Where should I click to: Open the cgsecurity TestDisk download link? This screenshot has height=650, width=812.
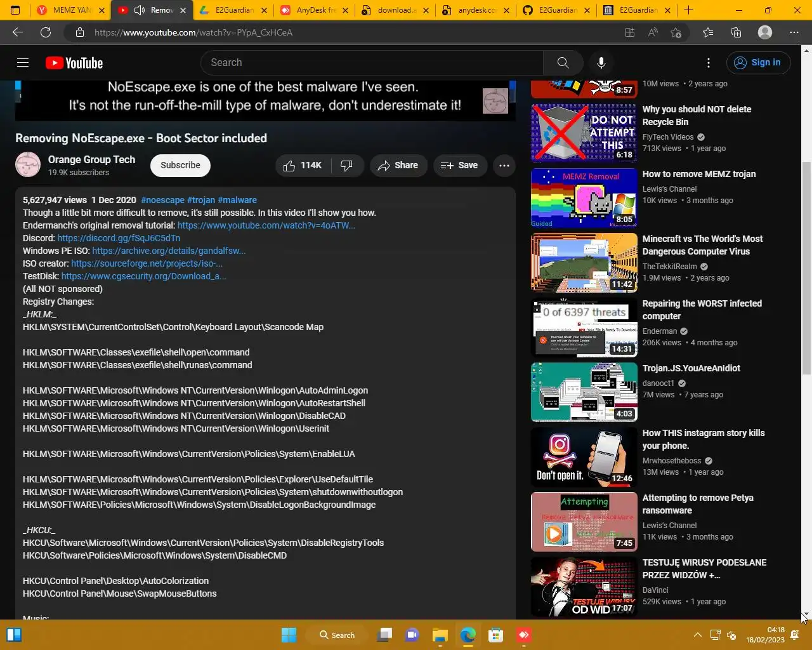pos(143,276)
